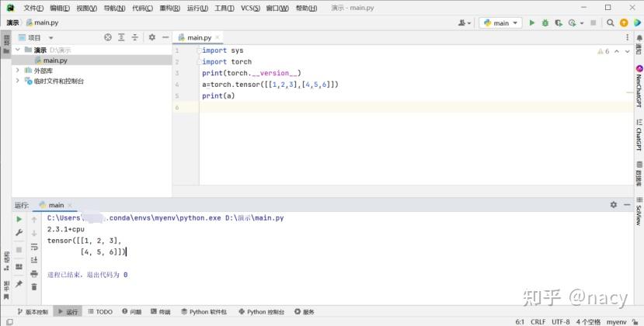Open the 编辑(E) menu

(60, 8)
